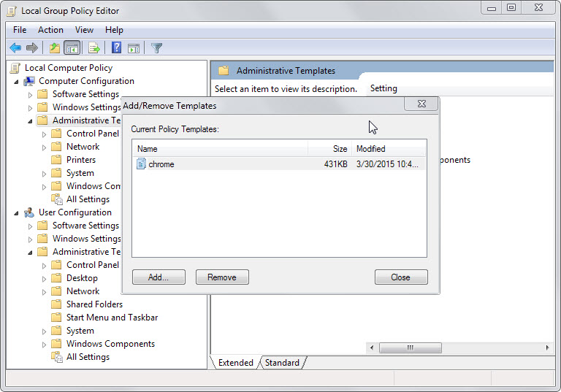Click the Up one level toolbar icon
This screenshot has width=561, height=392.
tap(54, 47)
